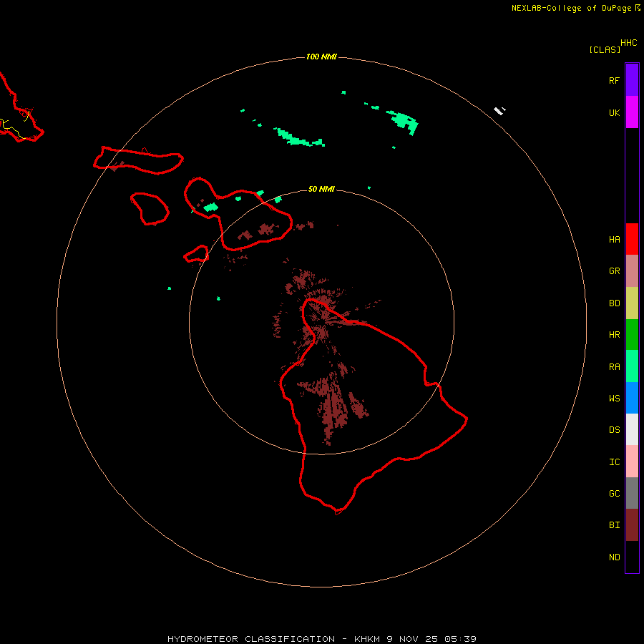Select the BD legend label text
644x644 pixels.
[614, 303]
